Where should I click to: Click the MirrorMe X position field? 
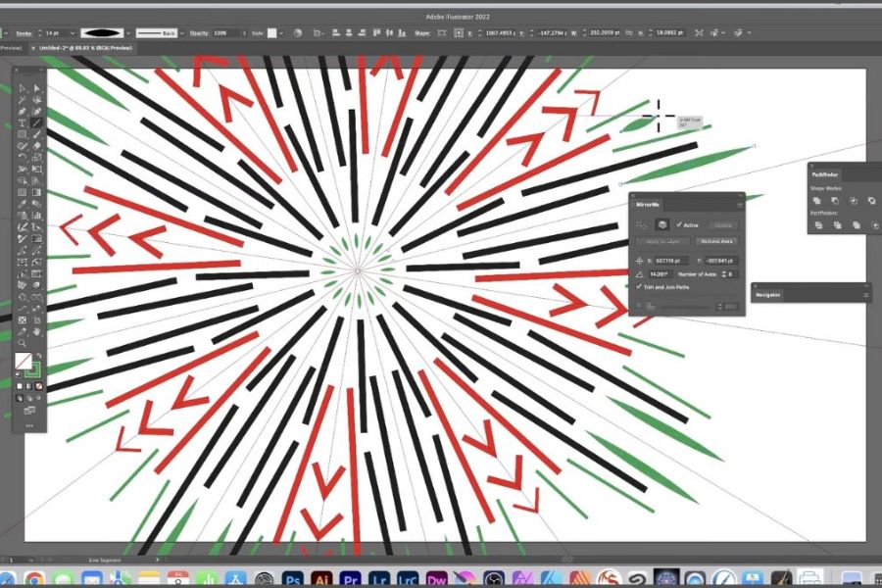coord(670,261)
